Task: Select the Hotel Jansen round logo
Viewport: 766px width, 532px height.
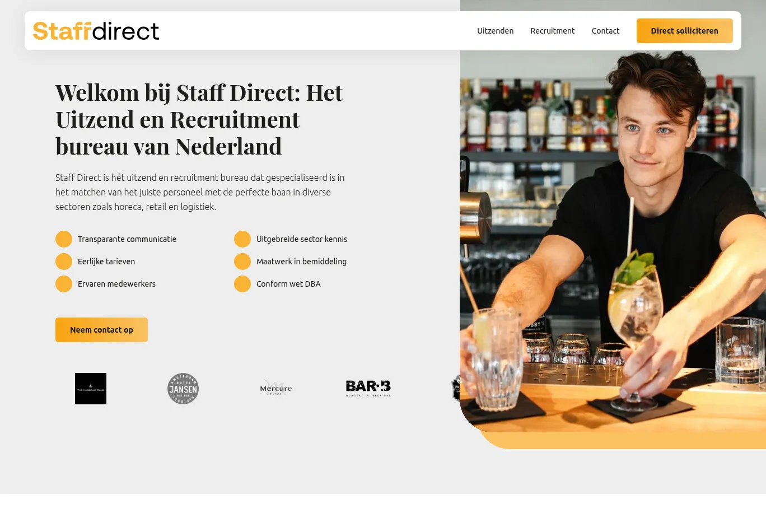Action: 183,389
